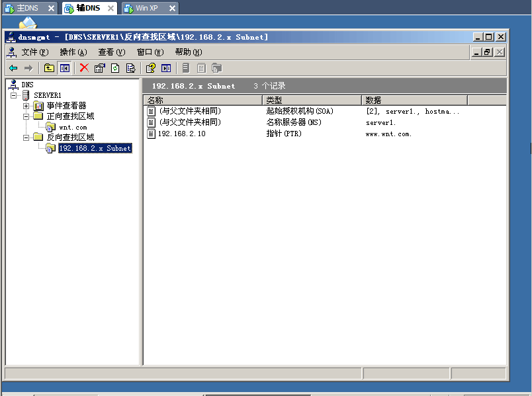
Task: Select the 192.168.2.10 PTR record
Action: coord(181,134)
